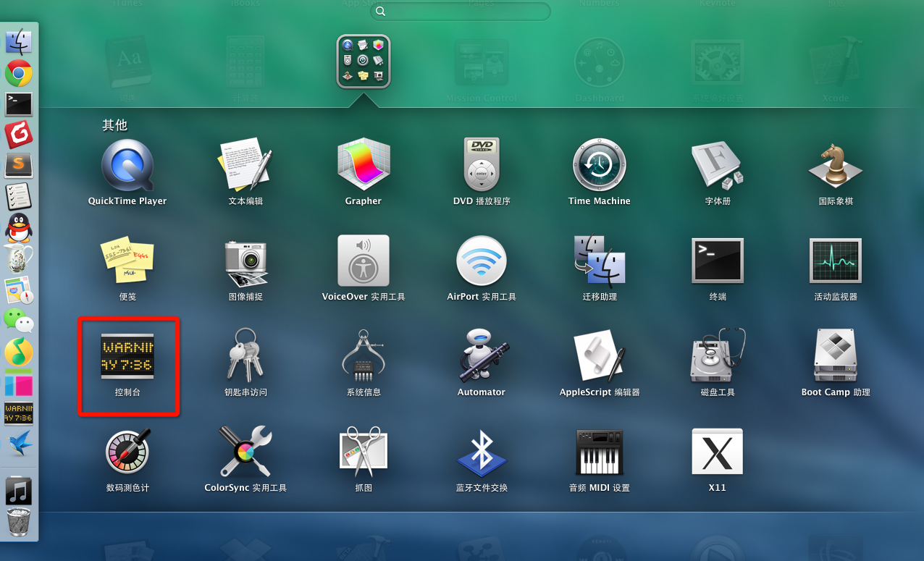Open QuickTime Player
The width and height of the screenshot is (924, 561).
(127, 165)
